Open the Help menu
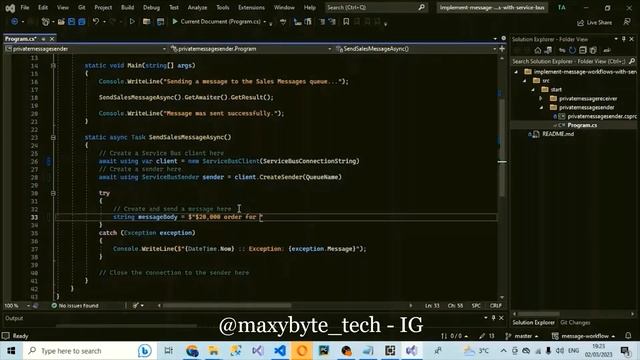This screenshot has width=640, height=360. 309,7
